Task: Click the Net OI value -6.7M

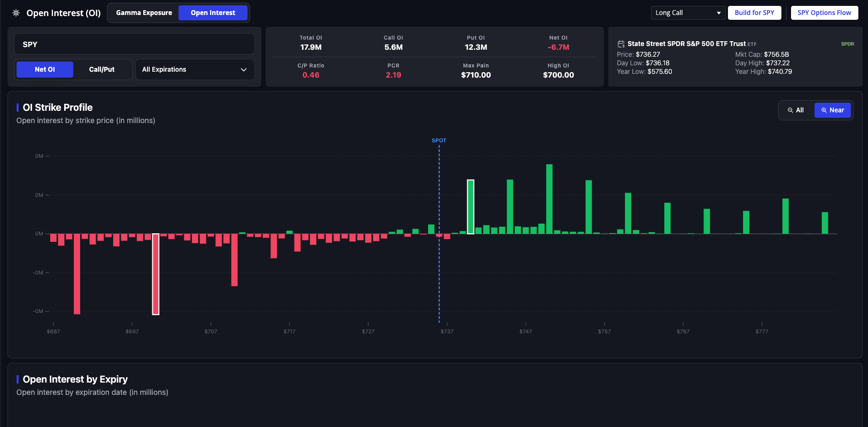Action: point(559,47)
